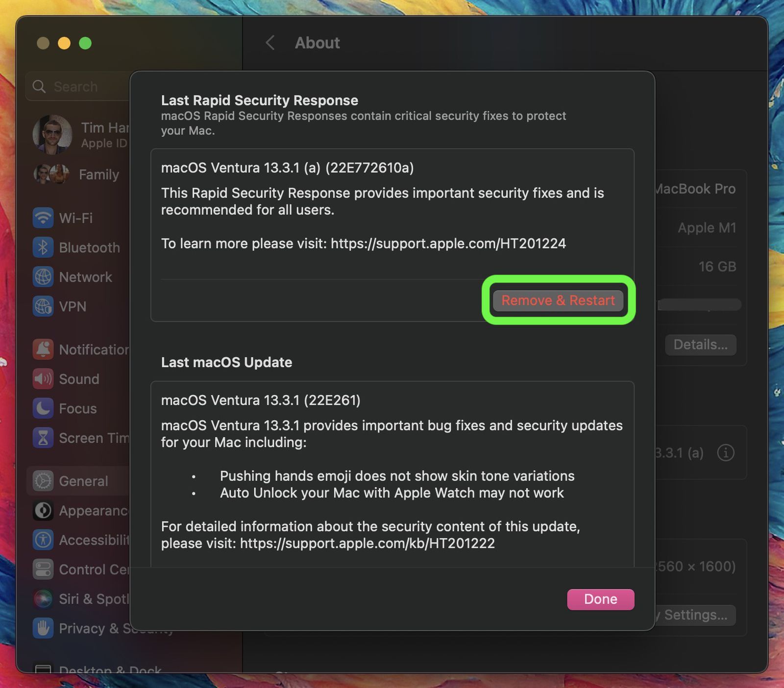The width and height of the screenshot is (784, 688).
Task: Dismiss the dialog with Done
Action: [600, 599]
